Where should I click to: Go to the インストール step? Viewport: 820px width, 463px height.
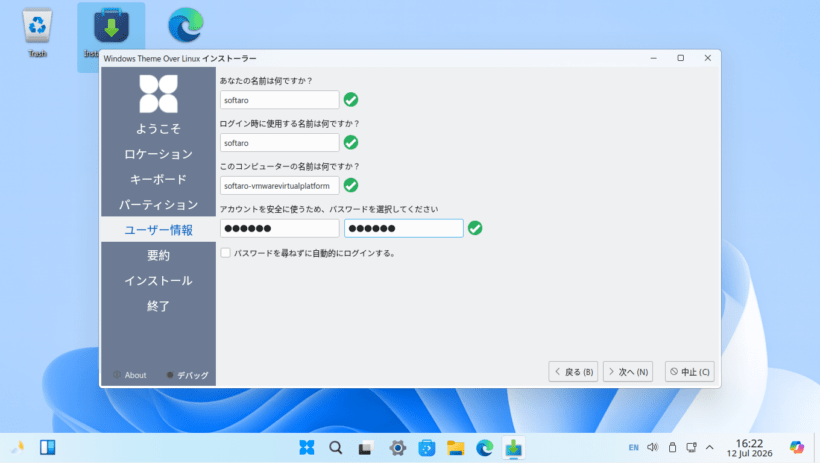coord(158,280)
